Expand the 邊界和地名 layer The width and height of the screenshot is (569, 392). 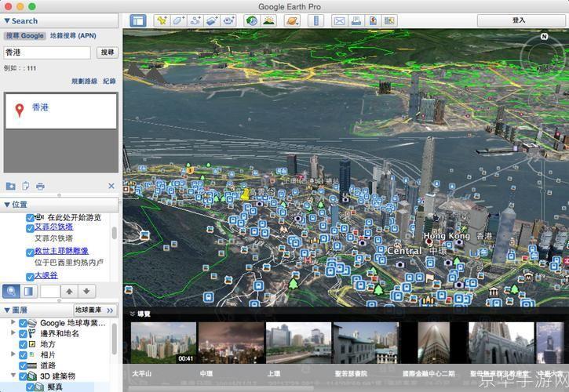pos(13,332)
